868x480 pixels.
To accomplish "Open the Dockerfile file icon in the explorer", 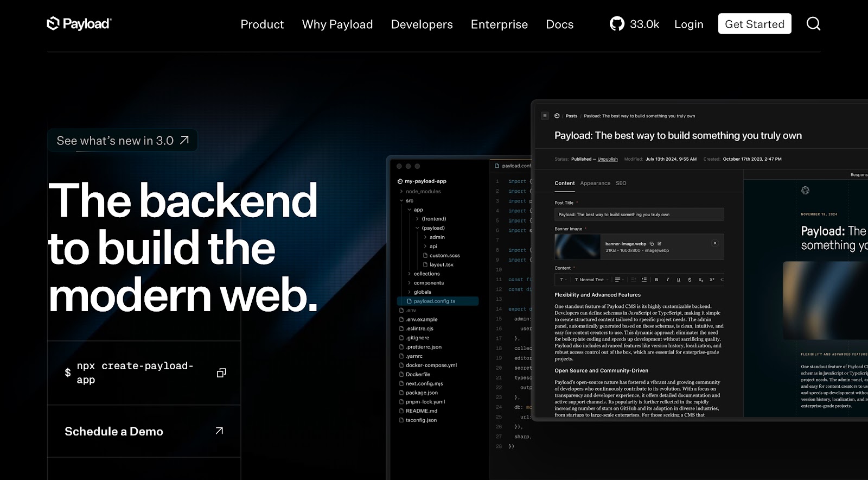I will point(401,374).
